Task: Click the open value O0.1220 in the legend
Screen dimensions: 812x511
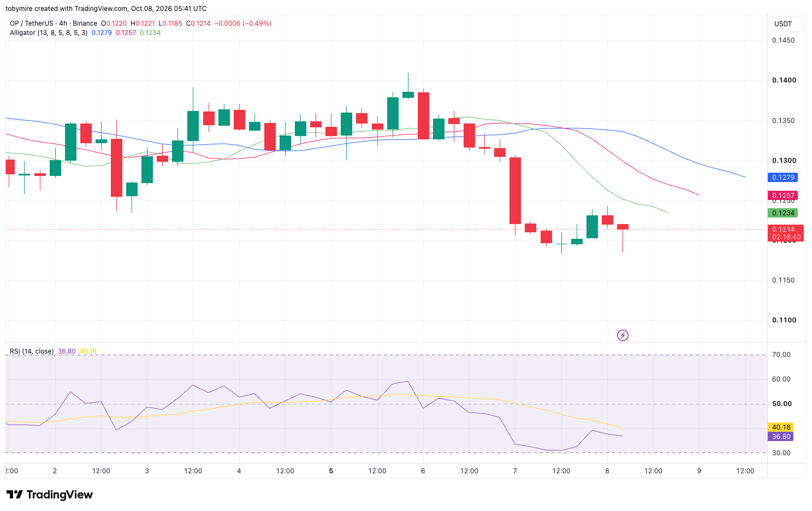Action: tap(114, 24)
